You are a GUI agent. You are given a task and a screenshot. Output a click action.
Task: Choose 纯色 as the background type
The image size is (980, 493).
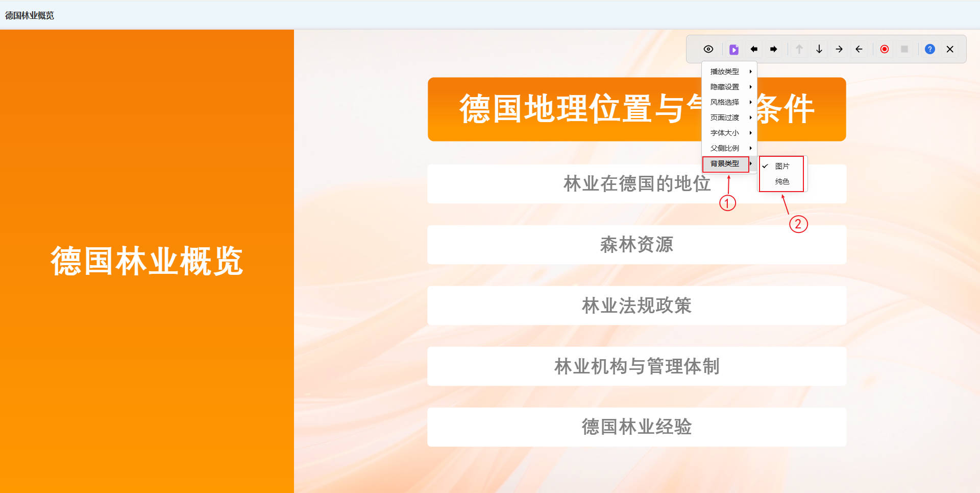click(781, 181)
